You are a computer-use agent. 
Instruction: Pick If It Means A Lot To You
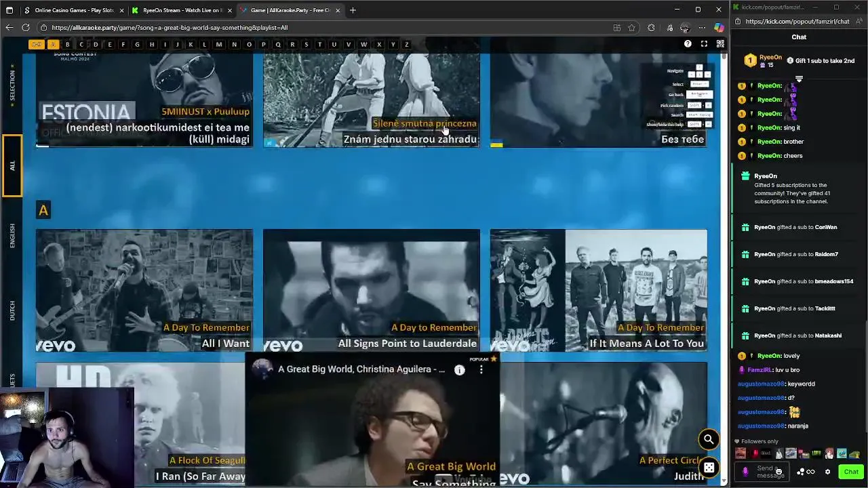coord(599,290)
